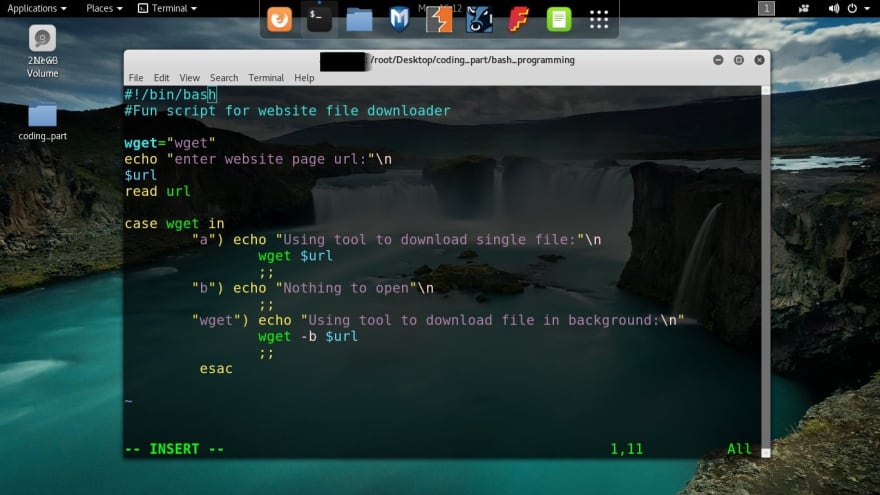Open the workspace 1 indicator
Image resolution: width=880 pixels, height=495 pixels.
[x=766, y=8]
